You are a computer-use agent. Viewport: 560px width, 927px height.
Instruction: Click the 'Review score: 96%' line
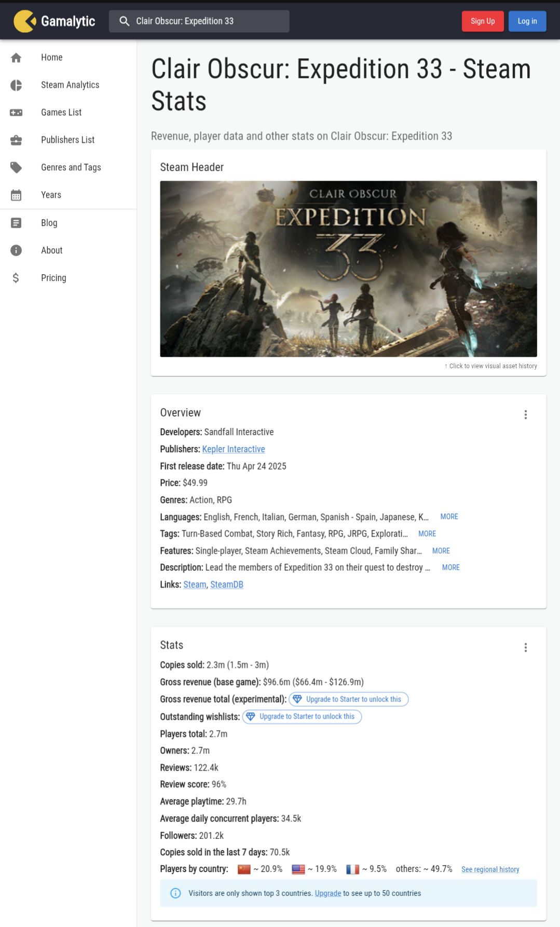click(193, 785)
